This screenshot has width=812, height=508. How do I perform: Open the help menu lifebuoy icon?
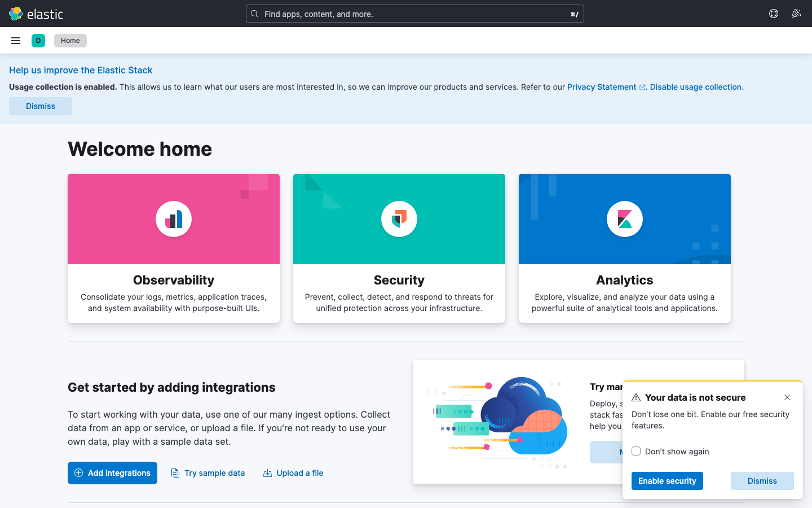tap(774, 14)
